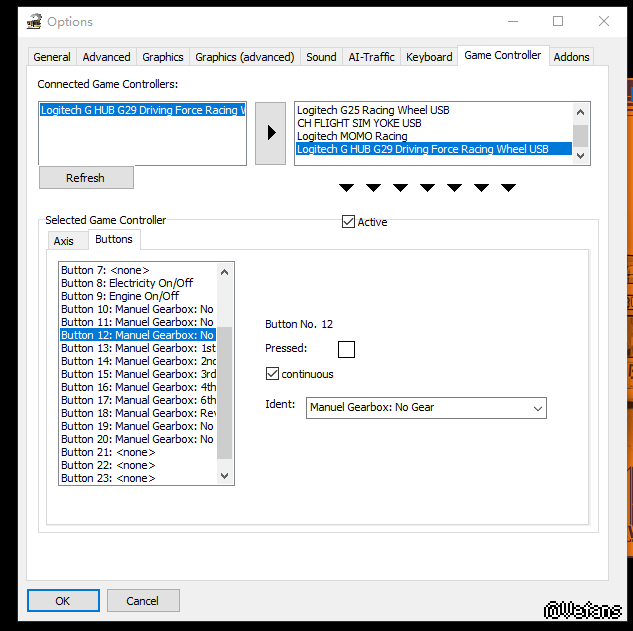The image size is (633, 631).
Task: Select Button 16: Manuel Gearbox 4th
Action: pyautogui.click(x=138, y=387)
